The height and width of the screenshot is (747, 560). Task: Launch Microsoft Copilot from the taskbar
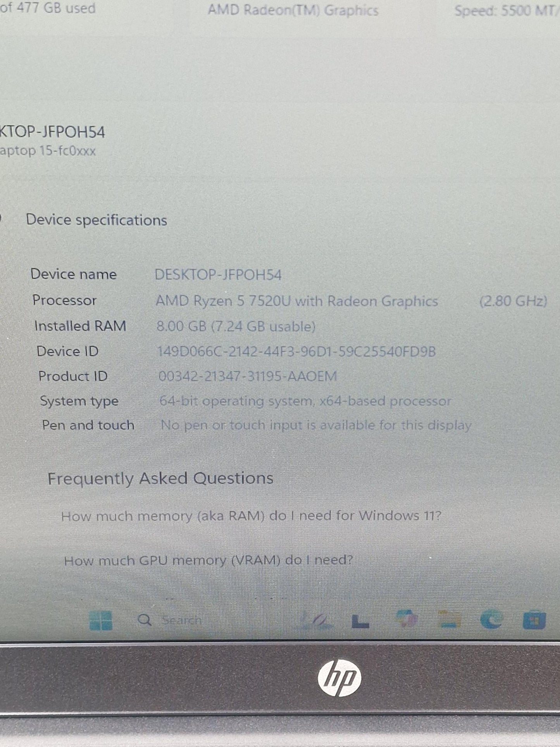pos(406,619)
